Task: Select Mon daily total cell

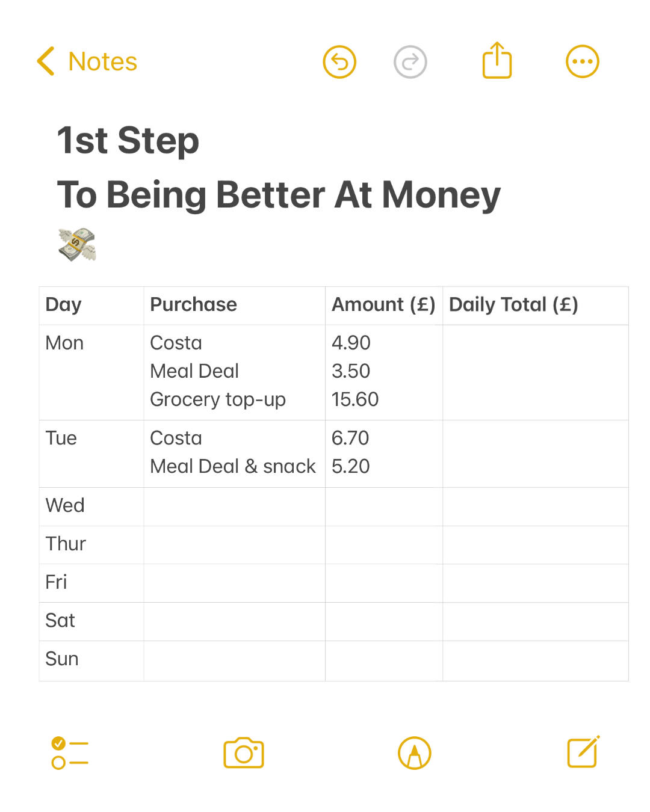Action: coord(535,372)
